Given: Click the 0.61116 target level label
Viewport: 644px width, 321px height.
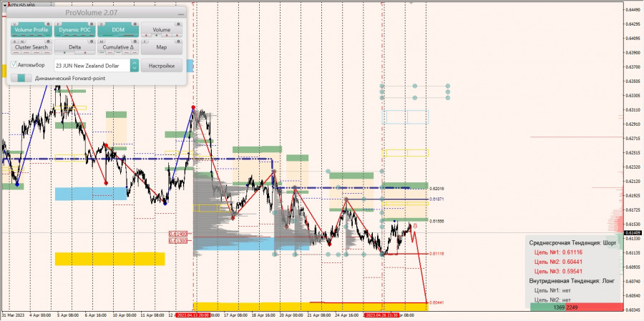Looking at the screenshot, I should click(436, 254).
